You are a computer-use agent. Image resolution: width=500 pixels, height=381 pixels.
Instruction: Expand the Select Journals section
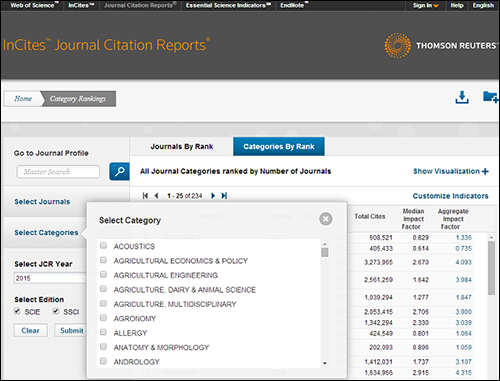(x=42, y=202)
